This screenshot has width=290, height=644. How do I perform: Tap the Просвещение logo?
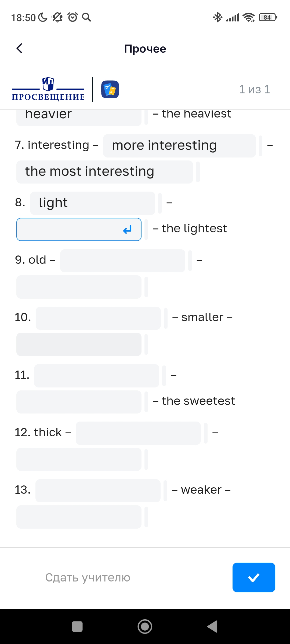[x=48, y=89]
